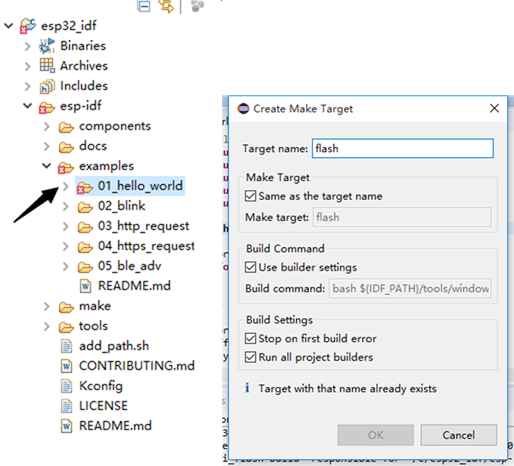Expand the Binaries node

(28, 46)
